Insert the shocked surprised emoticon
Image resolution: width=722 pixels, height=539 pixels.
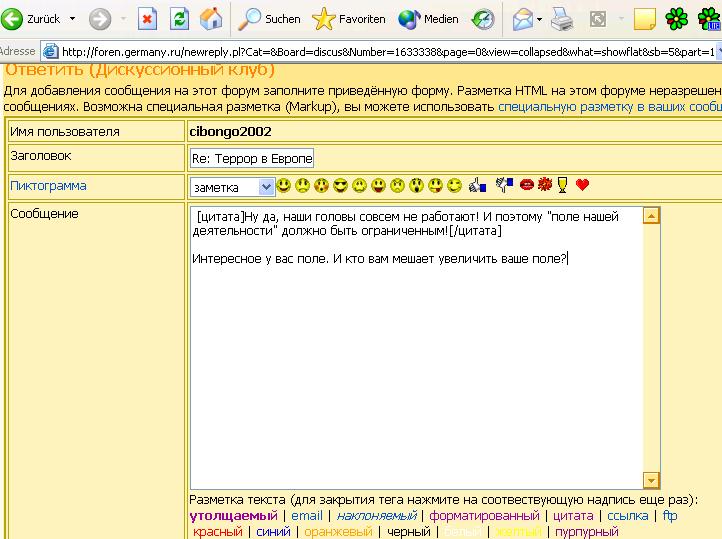(x=416, y=185)
